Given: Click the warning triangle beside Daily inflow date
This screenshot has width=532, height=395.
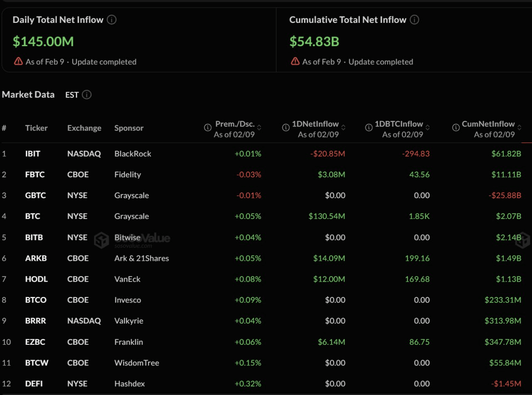Looking at the screenshot, I should click(18, 61).
